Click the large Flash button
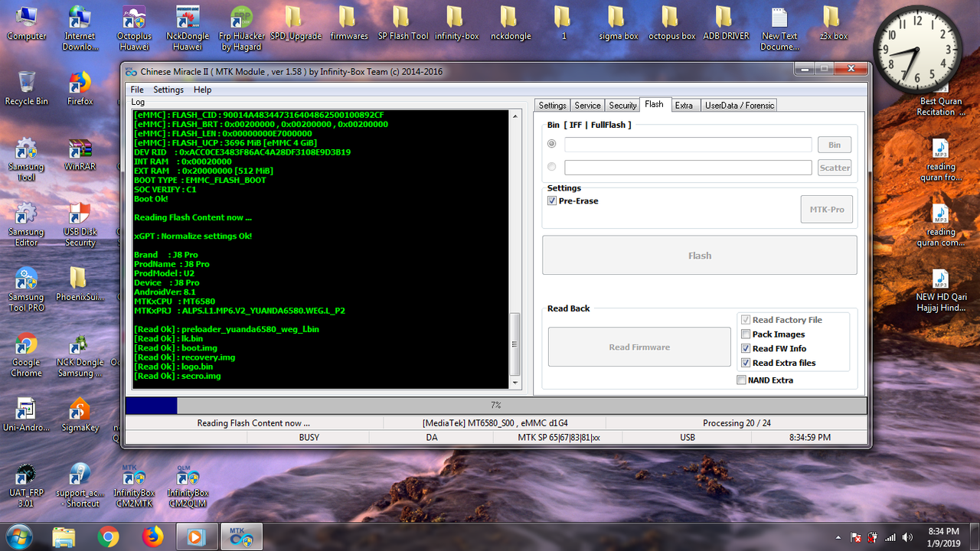 (700, 256)
